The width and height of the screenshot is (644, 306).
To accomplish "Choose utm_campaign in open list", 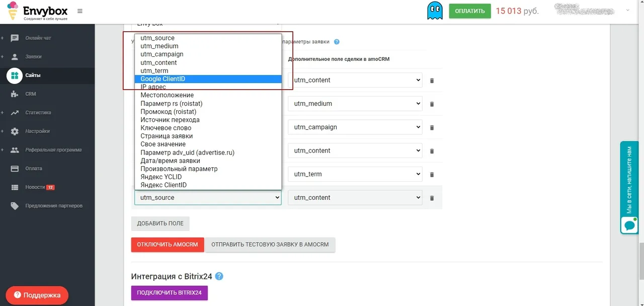I will 208,54.
